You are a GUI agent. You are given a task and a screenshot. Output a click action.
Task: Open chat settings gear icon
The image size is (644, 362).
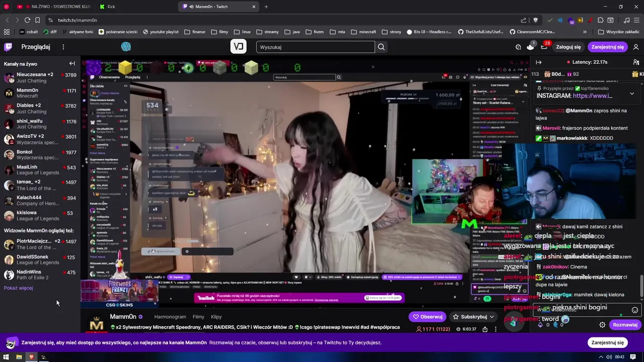tap(602, 325)
